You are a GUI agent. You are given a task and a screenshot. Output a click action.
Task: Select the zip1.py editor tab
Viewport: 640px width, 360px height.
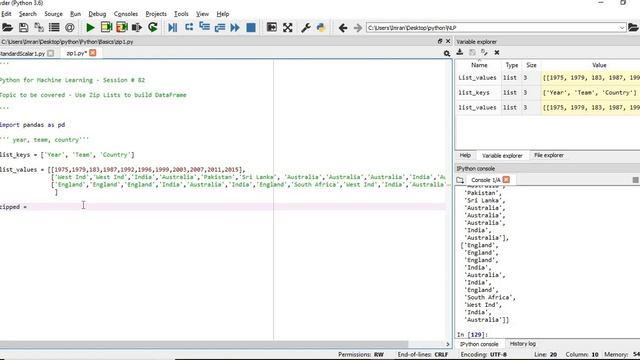(x=76, y=53)
